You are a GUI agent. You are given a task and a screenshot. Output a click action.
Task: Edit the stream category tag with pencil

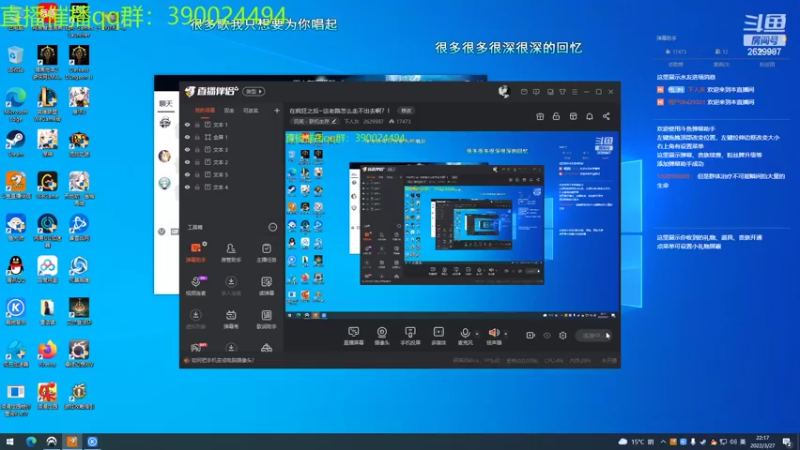[315, 121]
